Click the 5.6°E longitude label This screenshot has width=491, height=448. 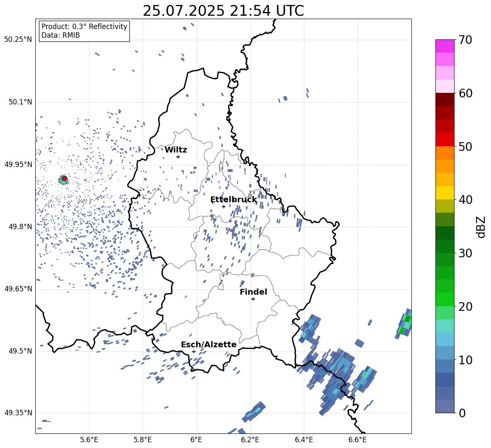coord(89,440)
